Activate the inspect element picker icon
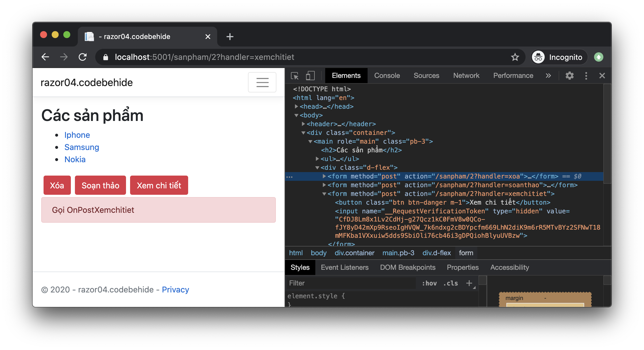Screen dimensions: 644x350 pos(295,76)
